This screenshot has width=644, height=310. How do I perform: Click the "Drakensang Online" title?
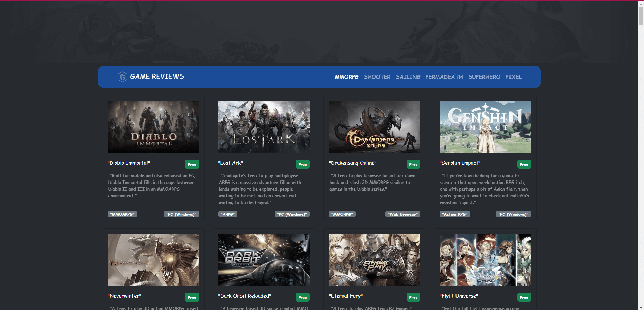coord(353,163)
